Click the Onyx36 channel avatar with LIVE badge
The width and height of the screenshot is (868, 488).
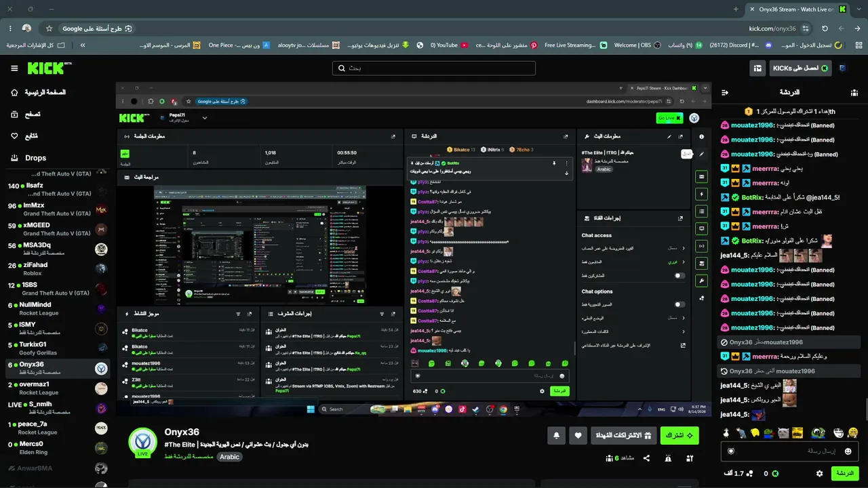(x=142, y=442)
